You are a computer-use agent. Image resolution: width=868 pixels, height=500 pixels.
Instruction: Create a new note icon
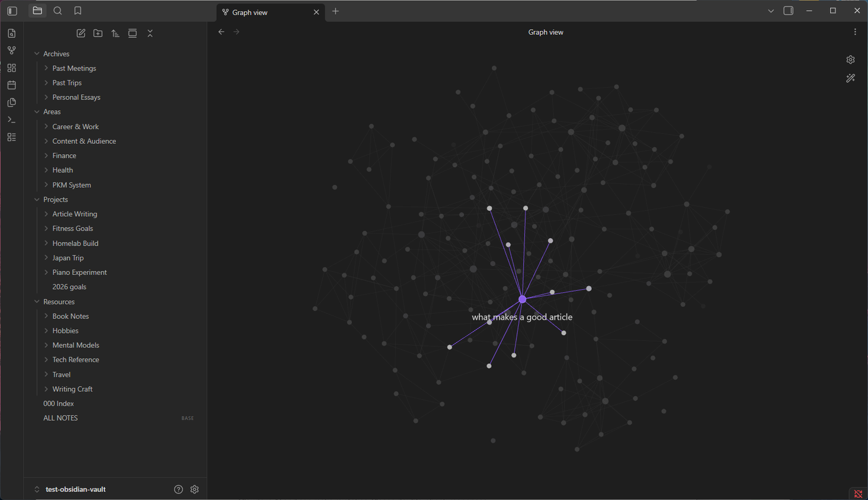(81, 33)
